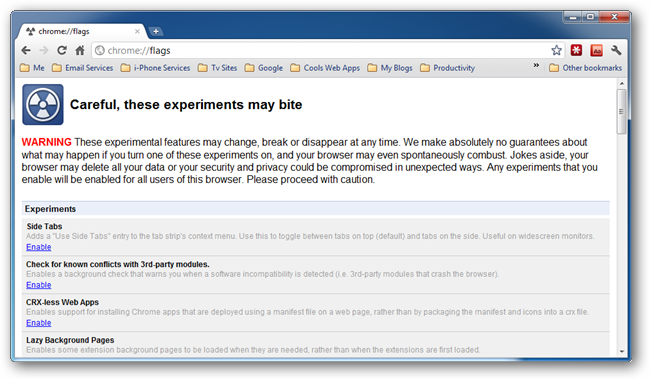Open the red extension icon beside wrench
Viewport: 650px width, 380px height.
coord(597,51)
